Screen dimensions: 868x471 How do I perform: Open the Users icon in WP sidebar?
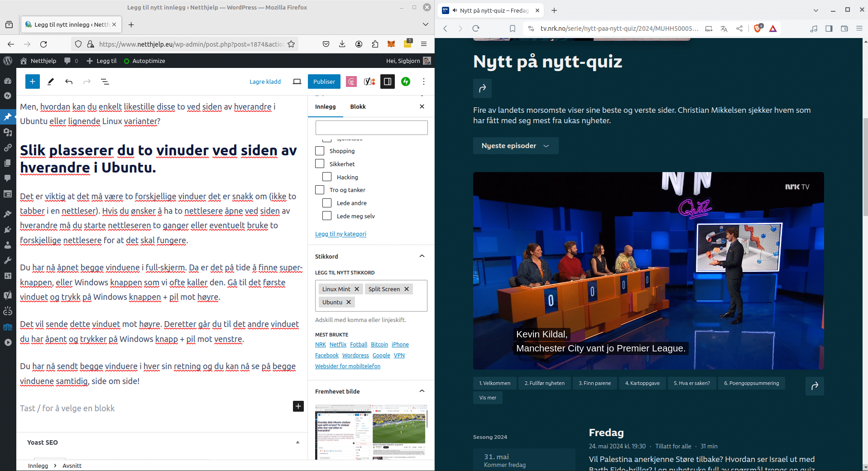point(8,245)
